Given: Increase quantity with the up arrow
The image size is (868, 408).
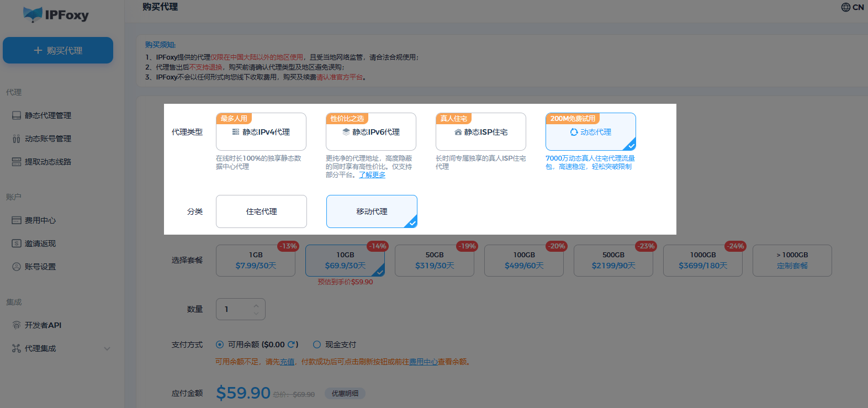Looking at the screenshot, I should coord(256,305).
